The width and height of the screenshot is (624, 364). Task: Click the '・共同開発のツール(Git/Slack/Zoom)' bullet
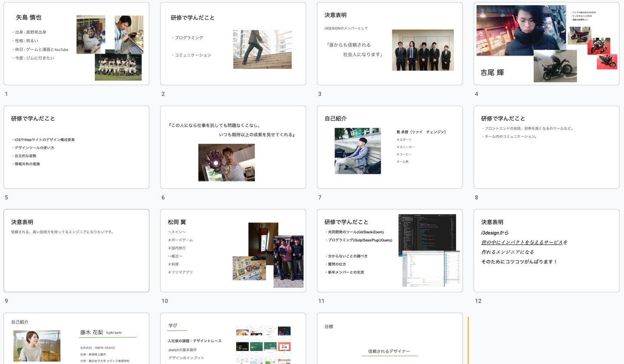(x=354, y=232)
